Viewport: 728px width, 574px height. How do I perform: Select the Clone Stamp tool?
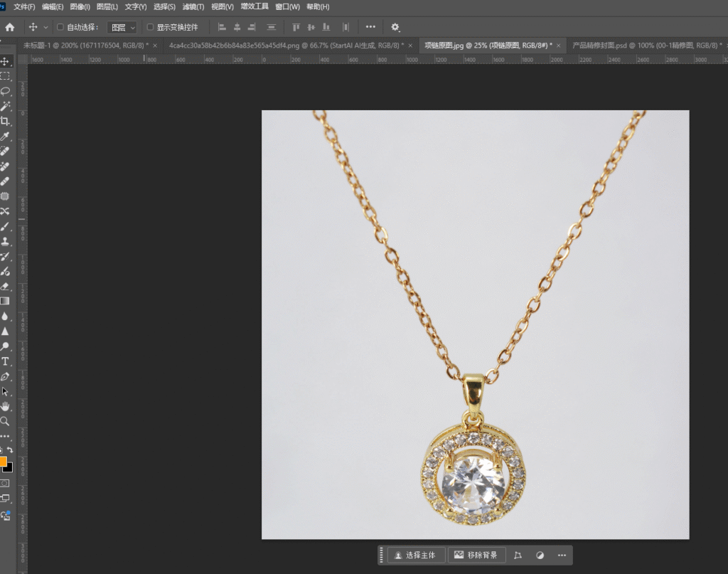(x=5, y=241)
